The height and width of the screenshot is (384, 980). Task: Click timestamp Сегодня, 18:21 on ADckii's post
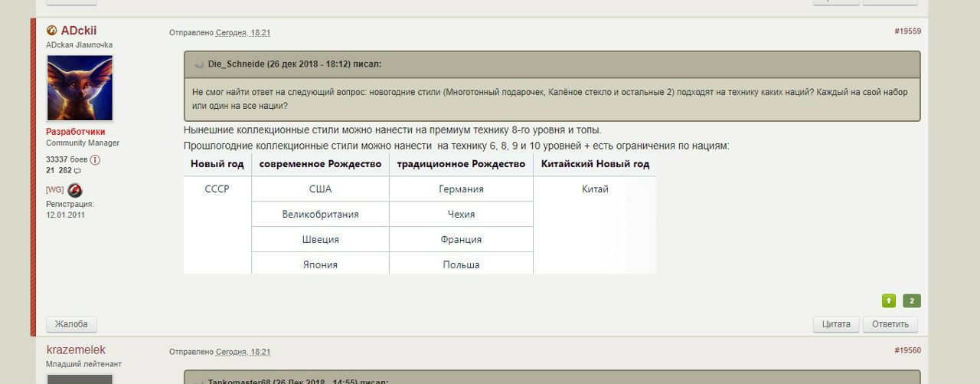pyautogui.click(x=243, y=33)
